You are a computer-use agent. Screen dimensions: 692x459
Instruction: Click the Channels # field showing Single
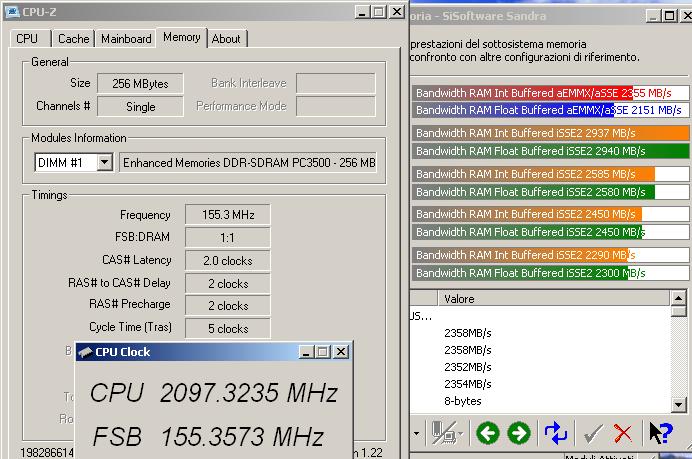pyautogui.click(x=140, y=106)
